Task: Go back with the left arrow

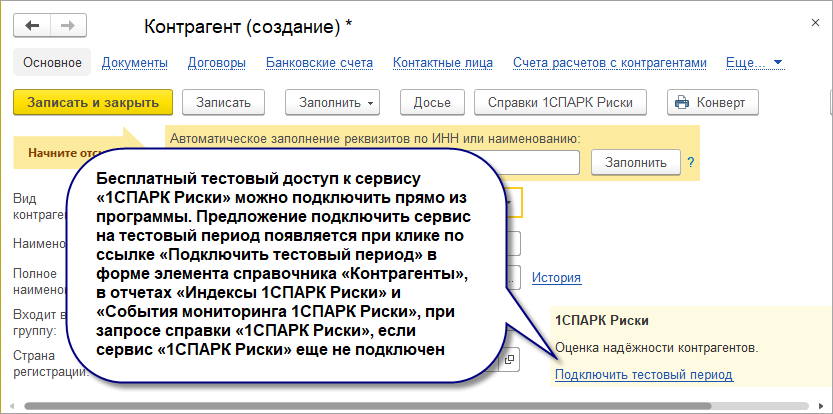Action: [x=32, y=26]
